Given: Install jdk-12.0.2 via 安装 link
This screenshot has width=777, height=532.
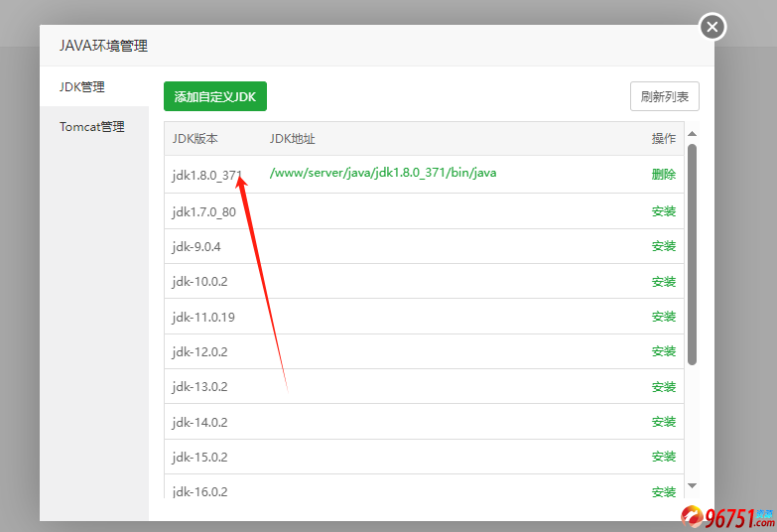Looking at the screenshot, I should pos(664,351).
